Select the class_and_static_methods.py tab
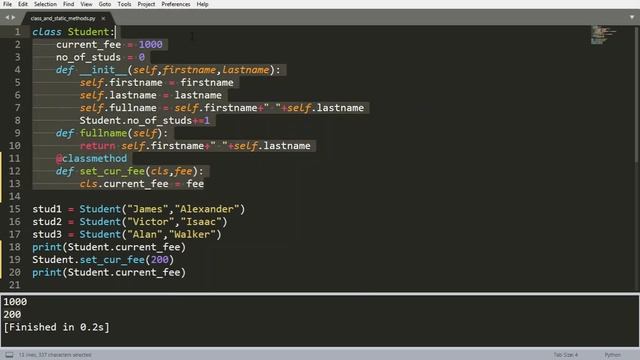The height and width of the screenshot is (360, 640). tap(63, 18)
